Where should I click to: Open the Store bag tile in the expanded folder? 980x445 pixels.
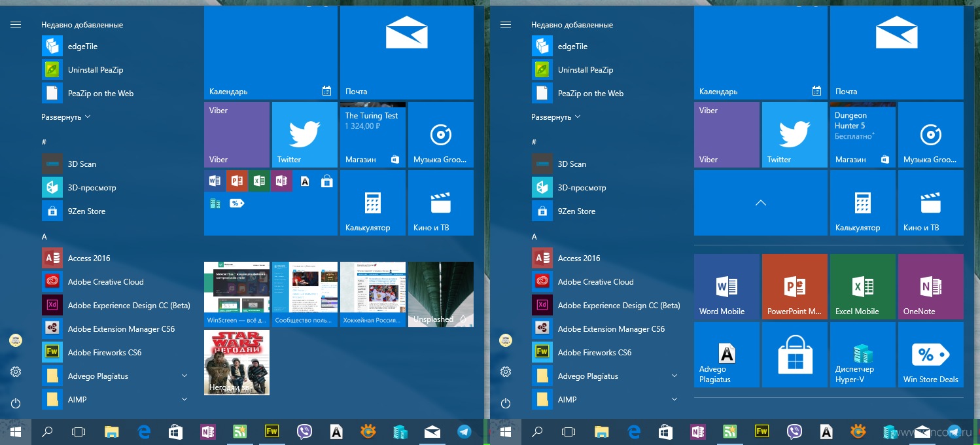pos(795,355)
